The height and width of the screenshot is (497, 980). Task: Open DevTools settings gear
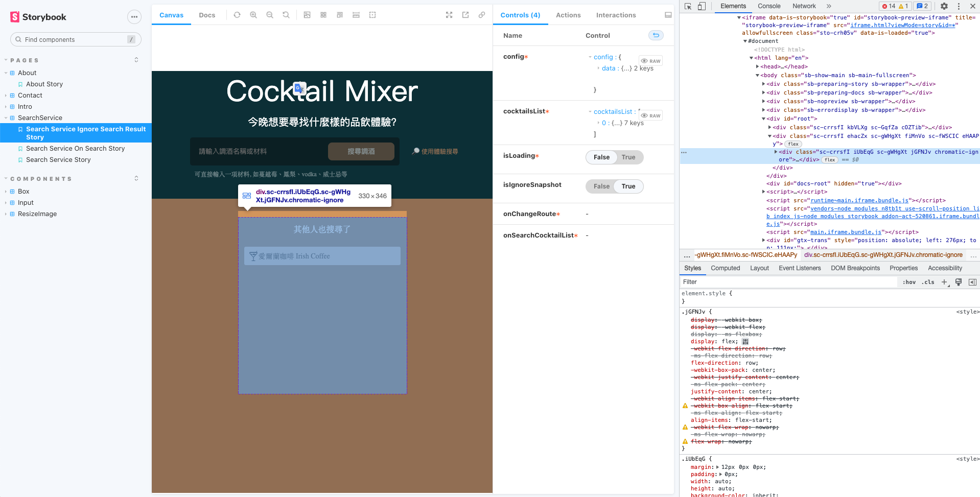click(944, 6)
